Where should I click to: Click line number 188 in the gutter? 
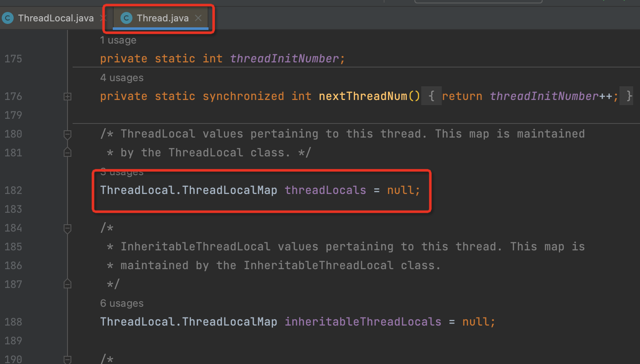(x=13, y=322)
